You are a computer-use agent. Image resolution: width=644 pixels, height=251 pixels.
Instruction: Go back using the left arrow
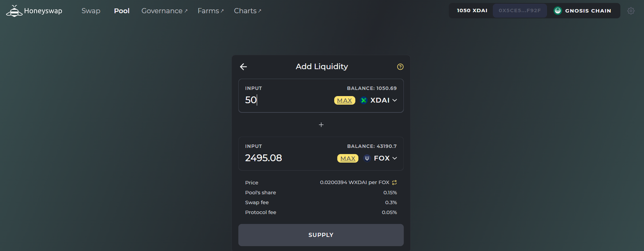coord(244,66)
